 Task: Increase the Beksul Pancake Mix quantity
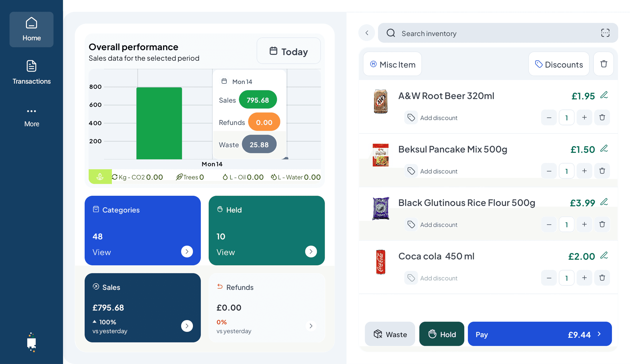584,171
